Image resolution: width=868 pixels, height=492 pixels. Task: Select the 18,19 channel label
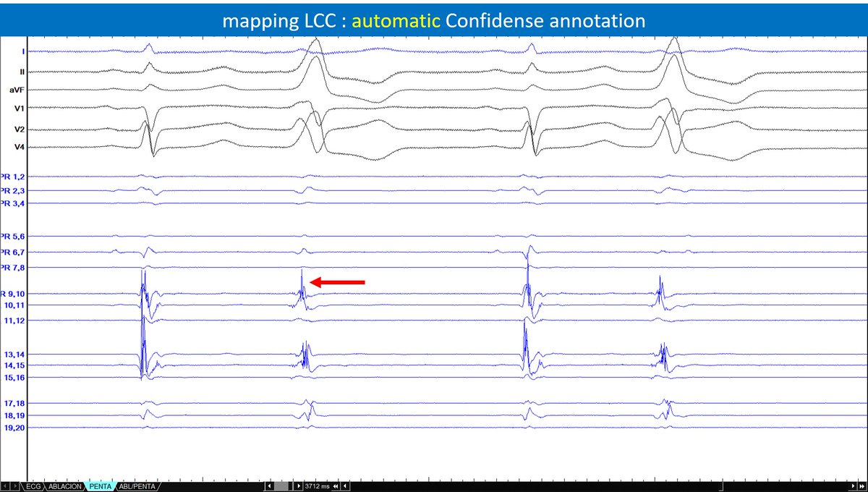(16, 416)
